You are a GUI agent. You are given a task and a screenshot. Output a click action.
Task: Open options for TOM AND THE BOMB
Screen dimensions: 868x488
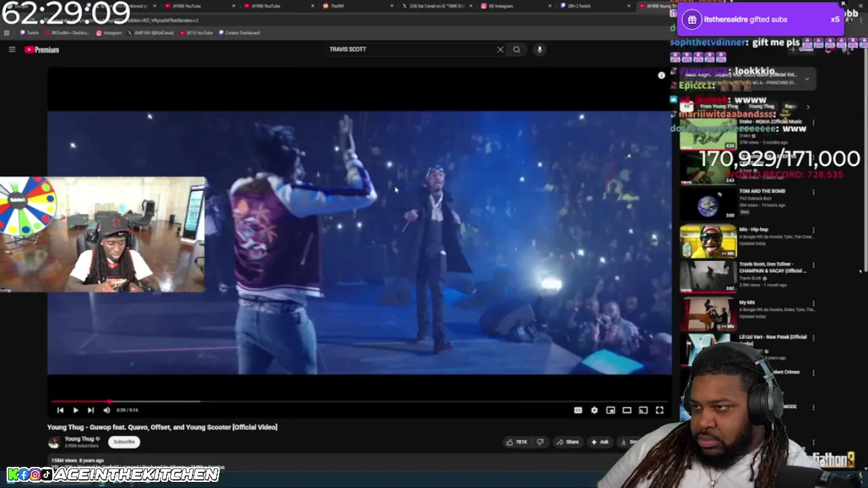tap(813, 192)
